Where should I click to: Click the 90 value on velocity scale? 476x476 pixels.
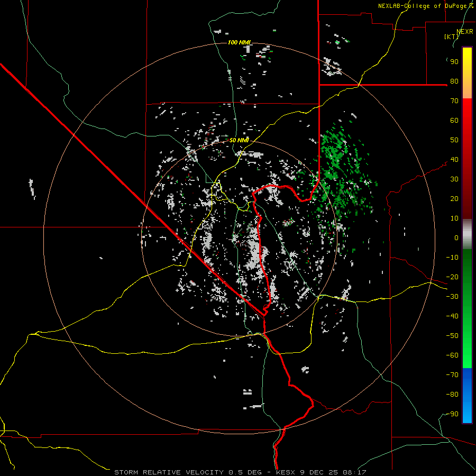pyautogui.click(x=454, y=62)
